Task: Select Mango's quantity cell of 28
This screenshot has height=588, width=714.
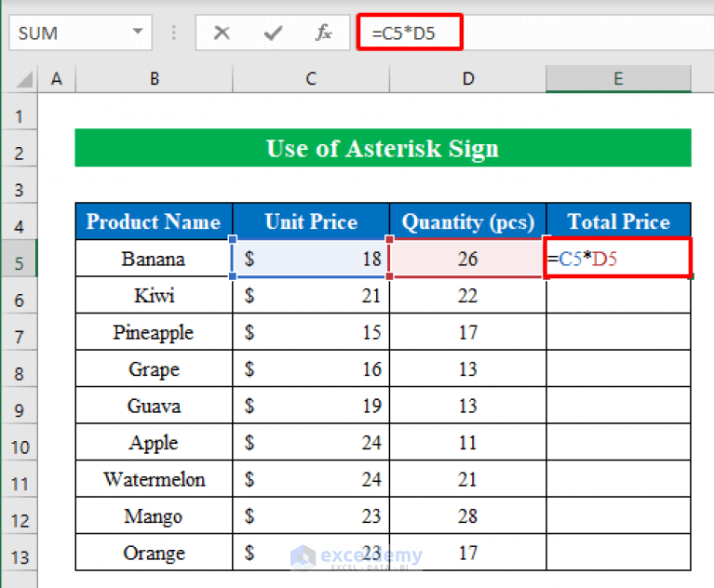Action: [x=468, y=516]
